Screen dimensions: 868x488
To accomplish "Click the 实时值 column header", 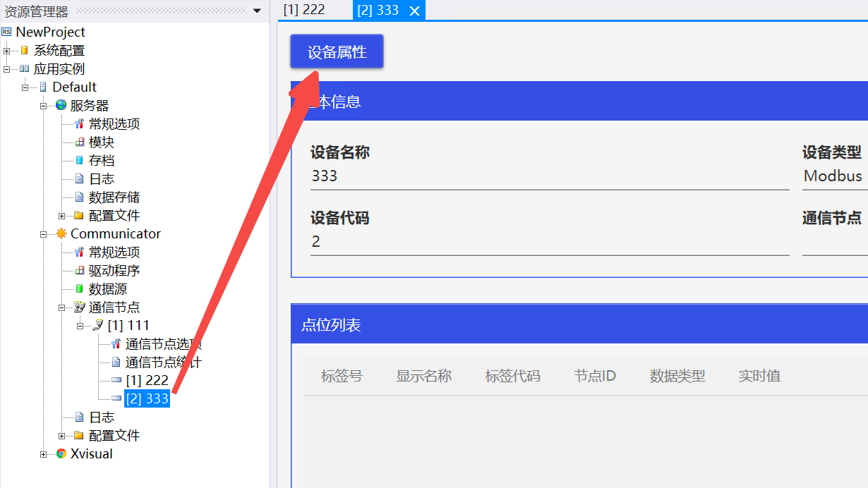I will pyautogui.click(x=759, y=376).
